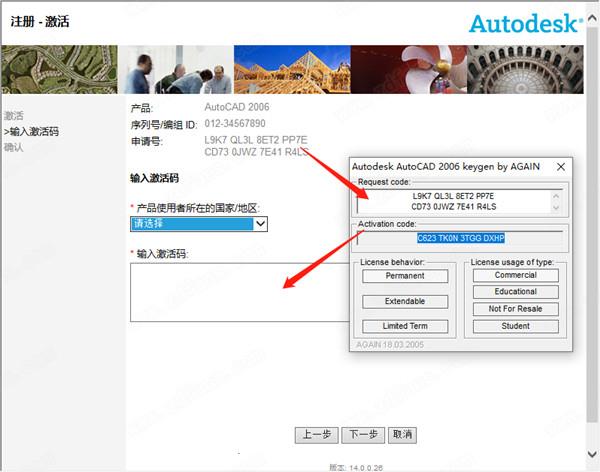The height and width of the screenshot is (472, 600).
Task: Choose the Extendable license behavior
Action: coord(405,301)
